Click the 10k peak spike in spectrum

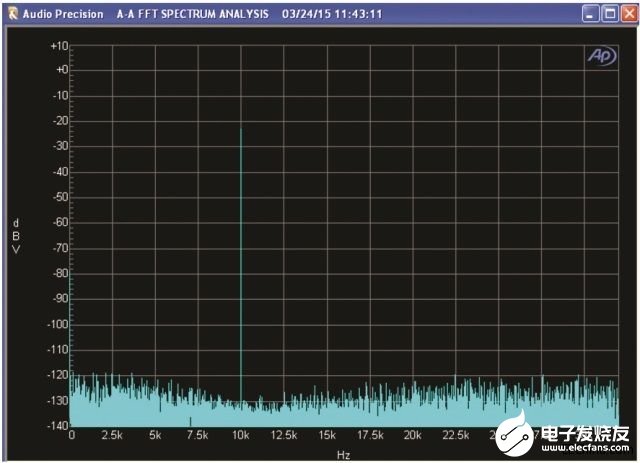(x=241, y=265)
